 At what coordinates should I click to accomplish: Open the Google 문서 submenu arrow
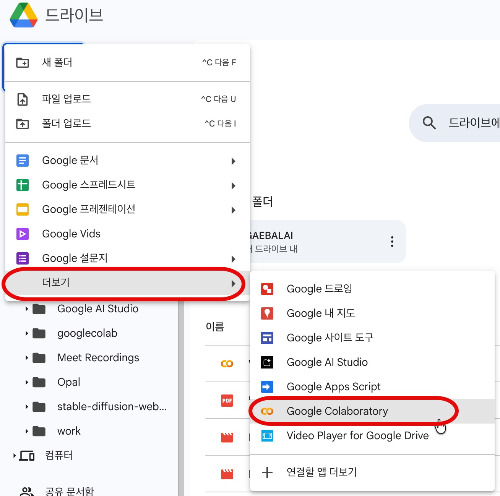[x=233, y=161]
